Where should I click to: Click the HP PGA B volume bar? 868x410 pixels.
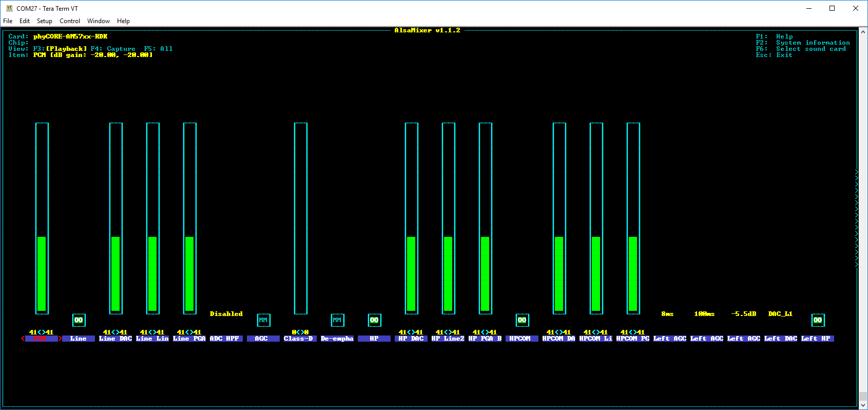pyautogui.click(x=486, y=218)
